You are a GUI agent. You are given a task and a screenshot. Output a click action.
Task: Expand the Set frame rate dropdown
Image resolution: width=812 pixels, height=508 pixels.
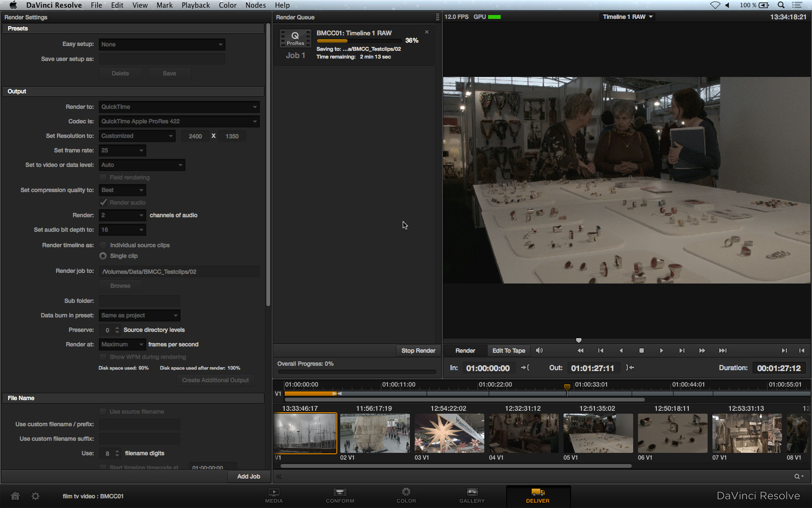coord(122,150)
